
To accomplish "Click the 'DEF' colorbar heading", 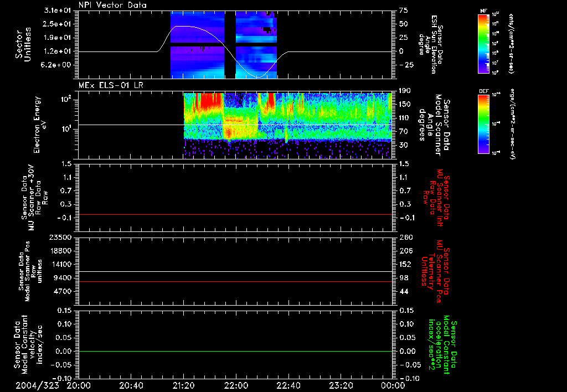I will point(483,91).
